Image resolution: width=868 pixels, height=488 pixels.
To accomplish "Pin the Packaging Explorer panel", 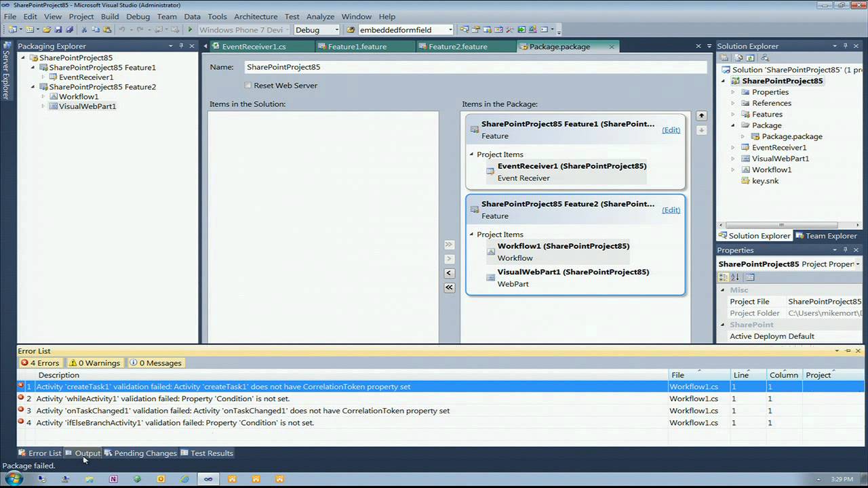I will click(x=181, y=46).
